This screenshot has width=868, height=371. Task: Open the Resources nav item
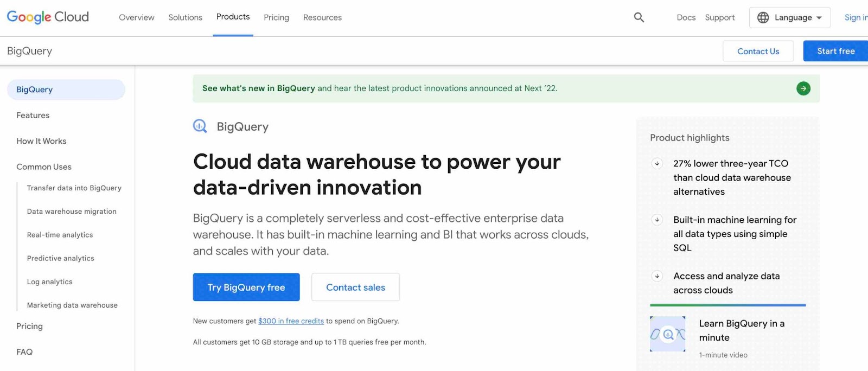pyautogui.click(x=322, y=17)
